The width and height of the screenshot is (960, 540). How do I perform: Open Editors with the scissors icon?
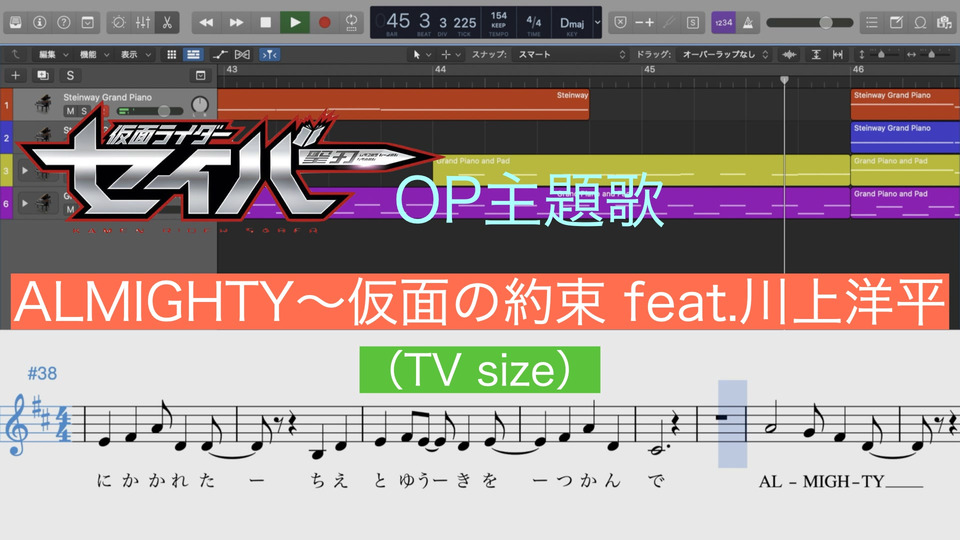click(x=167, y=23)
